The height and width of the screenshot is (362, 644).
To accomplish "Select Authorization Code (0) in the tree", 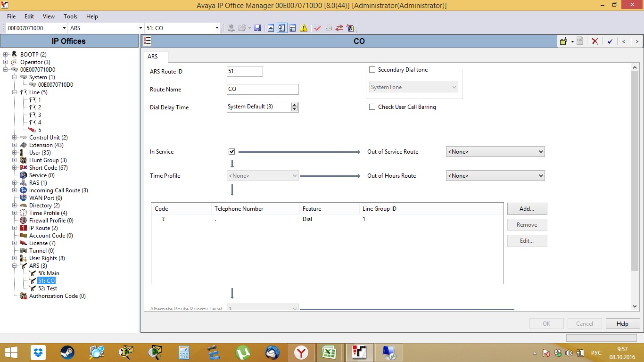I will (x=58, y=296).
